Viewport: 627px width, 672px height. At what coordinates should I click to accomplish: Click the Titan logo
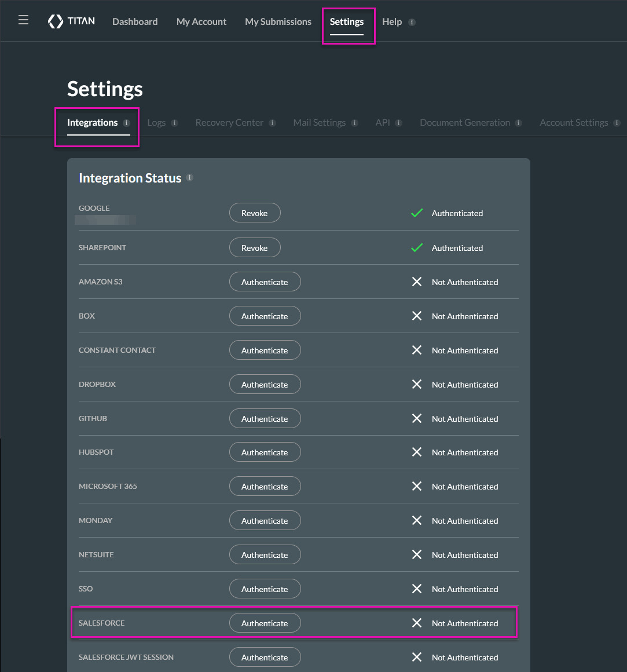(72, 21)
